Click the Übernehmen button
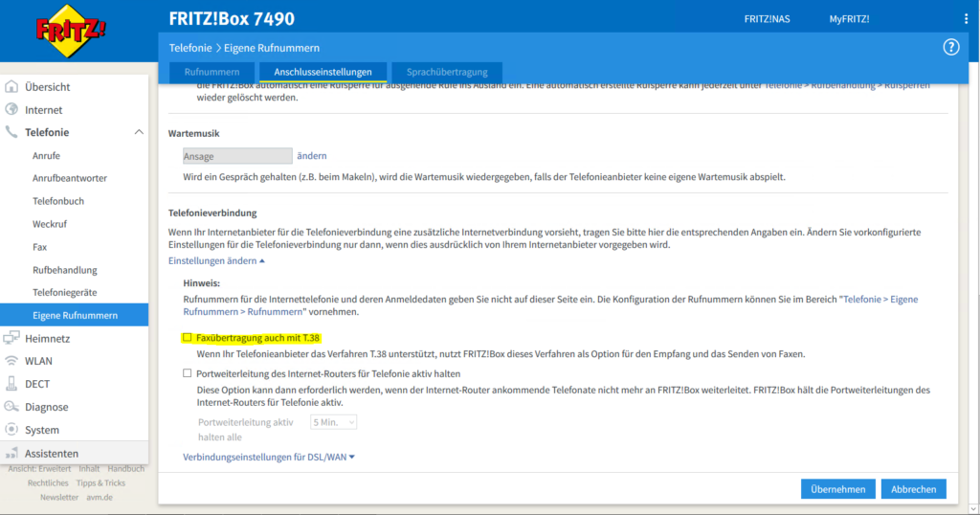The height and width of the screenshot is (515, 980). (x=837, y=489)
